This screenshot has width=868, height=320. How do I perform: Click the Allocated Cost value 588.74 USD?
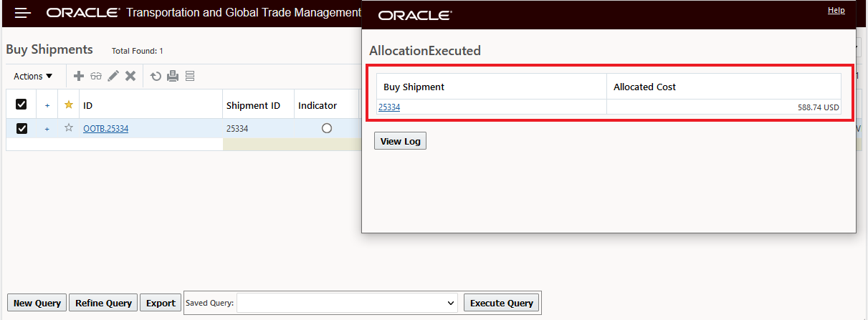(818, 107)
